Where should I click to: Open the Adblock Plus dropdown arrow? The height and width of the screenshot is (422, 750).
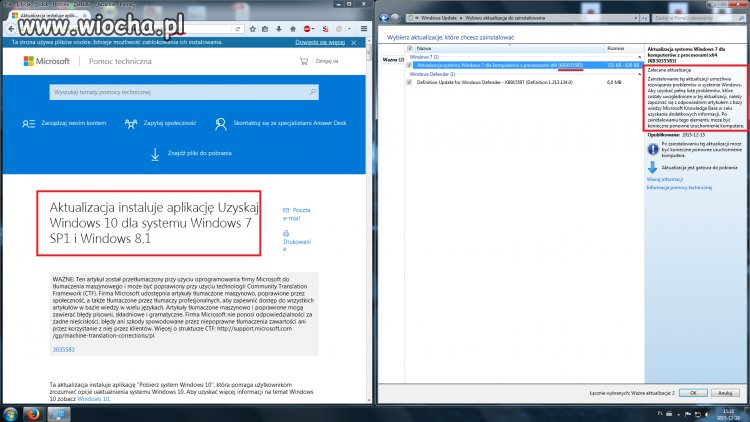[313, 29]
